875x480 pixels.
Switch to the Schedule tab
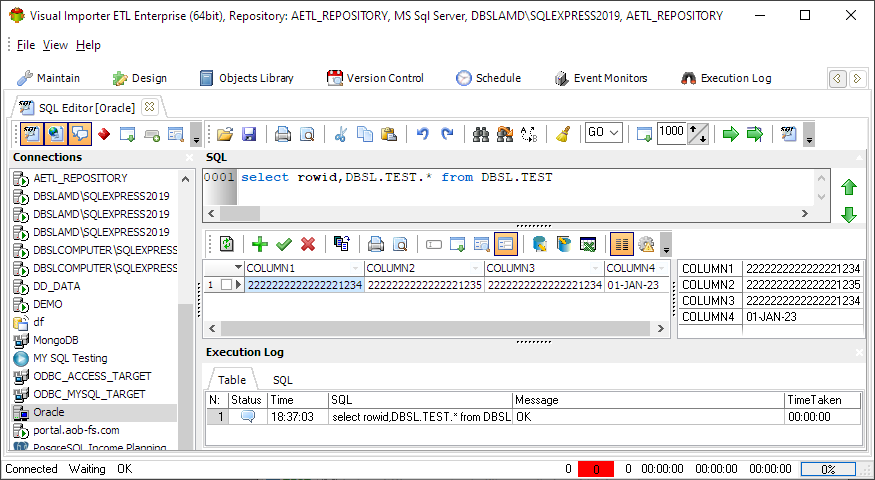(x=488, y=78)
